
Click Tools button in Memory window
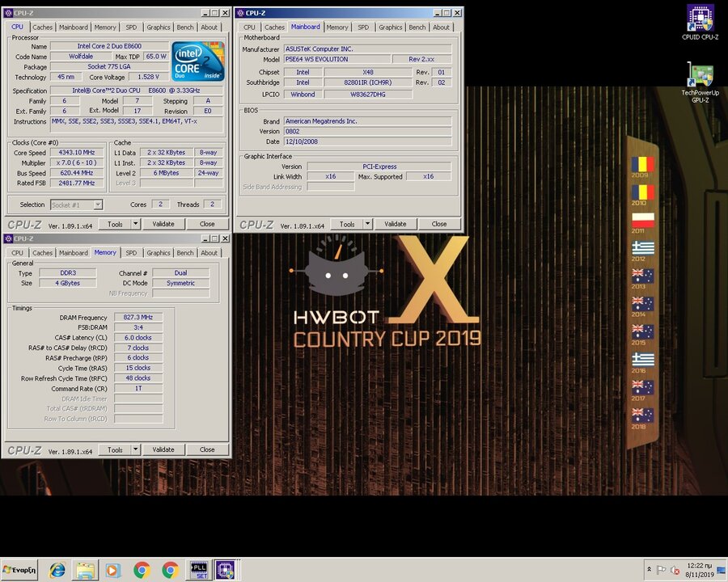[115, 449]
